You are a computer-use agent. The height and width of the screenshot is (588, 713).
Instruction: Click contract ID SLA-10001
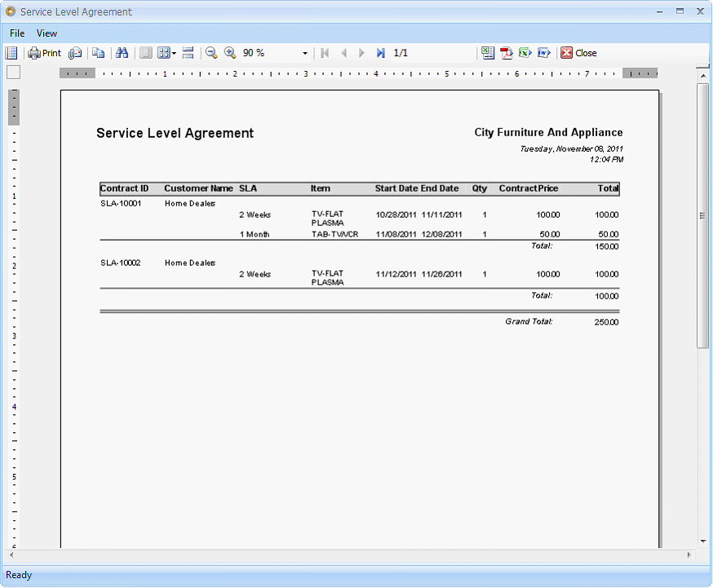coord(121,204)
